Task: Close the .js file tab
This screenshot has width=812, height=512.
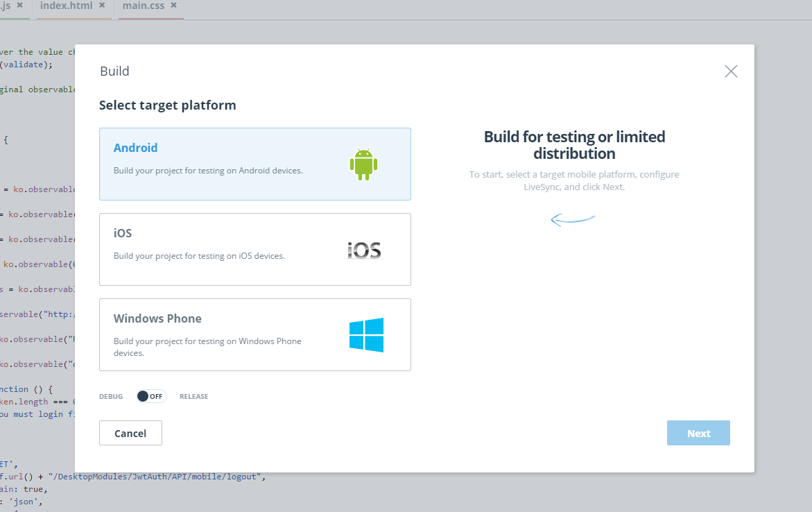Action: (x=19, y=5)
